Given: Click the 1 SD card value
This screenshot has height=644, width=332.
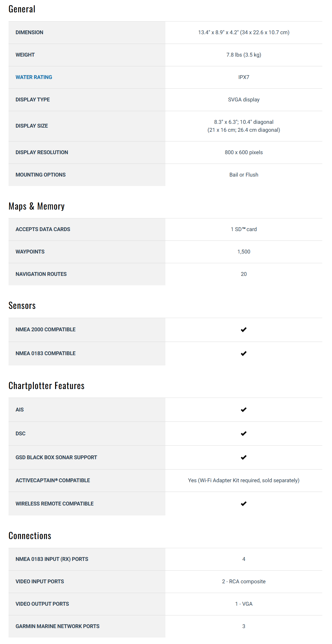Looking at the screenshot, I should point(244,229).
